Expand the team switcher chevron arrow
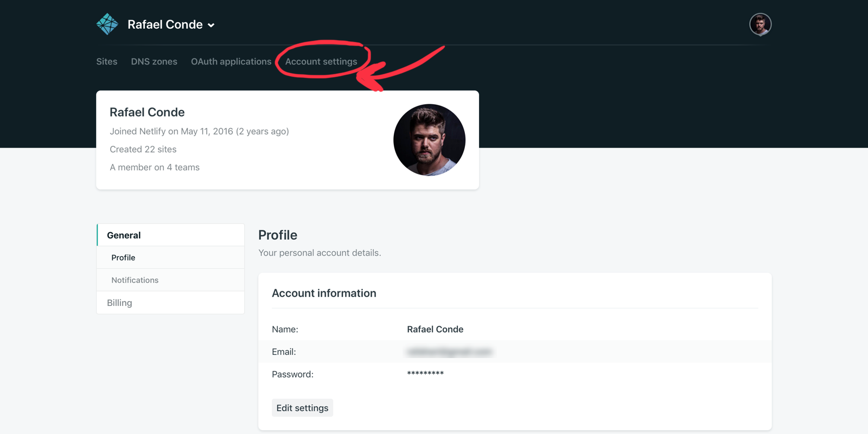868x434 pixels. point(211,25)
